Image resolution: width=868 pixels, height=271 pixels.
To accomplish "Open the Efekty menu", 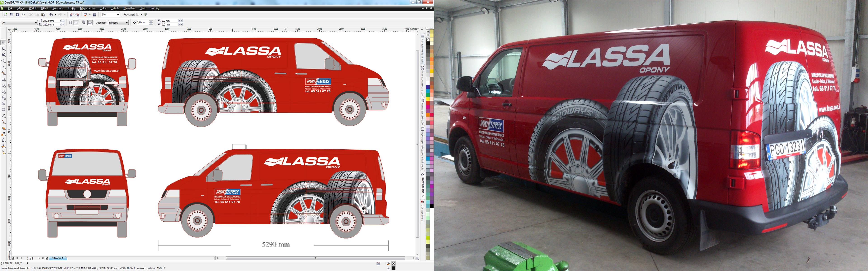I will (72, 8).
